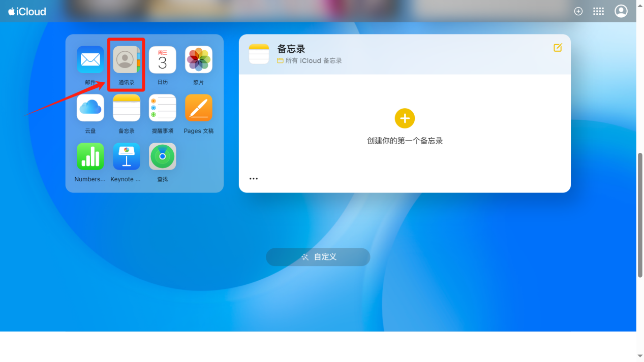Open the Reminders (提醒事项) app

163,108
